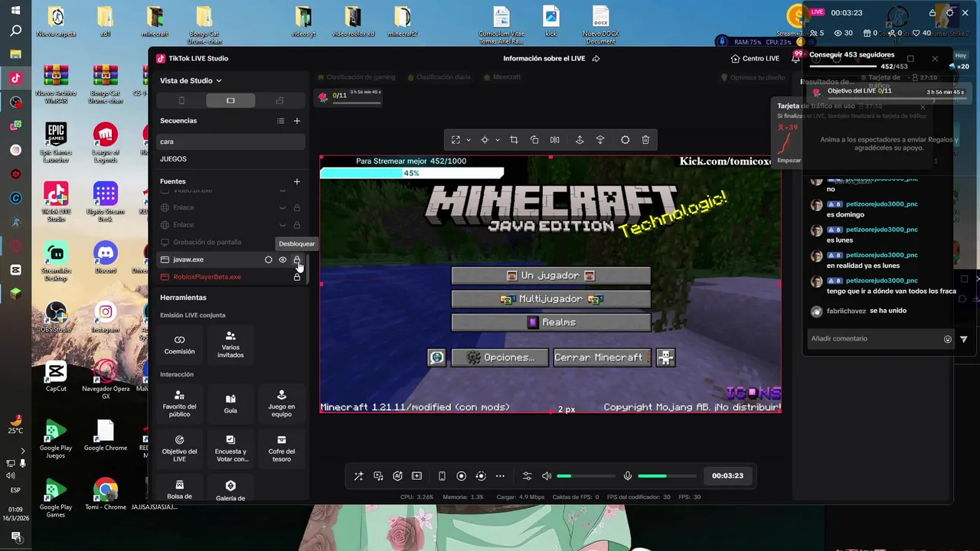Viewport: 980px width, 551px height.
Task: Click the clip capture icon in bottom bar
Action: click(x=416, y=476)
